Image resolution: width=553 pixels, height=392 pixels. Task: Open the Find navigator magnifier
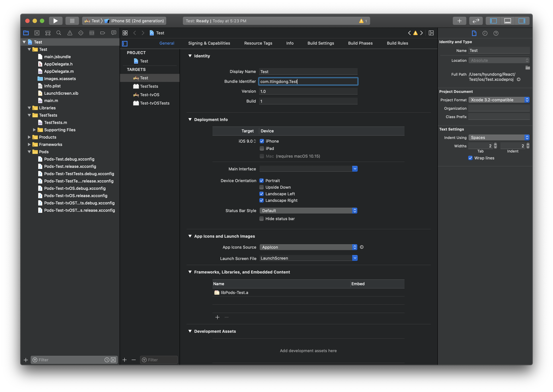pyautogui.click(x=59, y=33)
